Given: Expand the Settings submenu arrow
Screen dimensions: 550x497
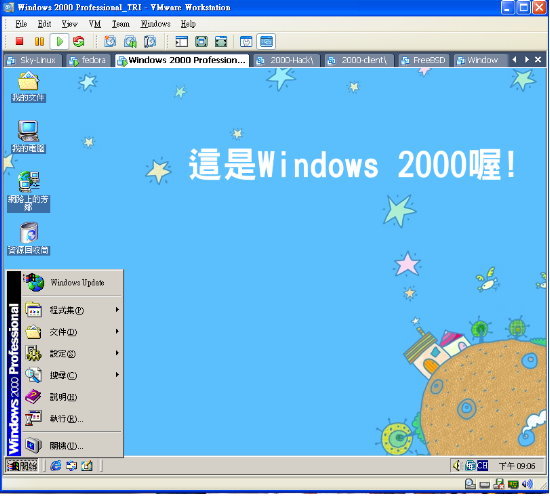Looking at the screenshot, I should [118, 353].
